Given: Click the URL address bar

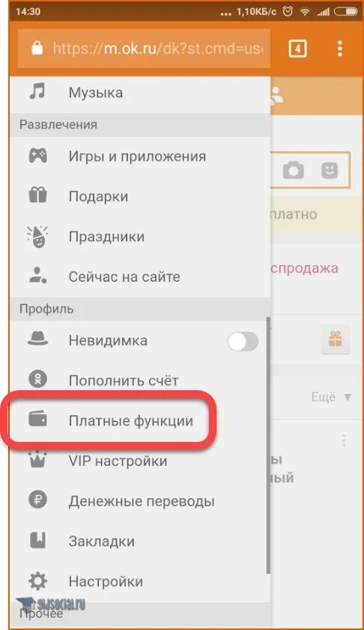Looking at the screenshot, I should (x=144, y=49).
